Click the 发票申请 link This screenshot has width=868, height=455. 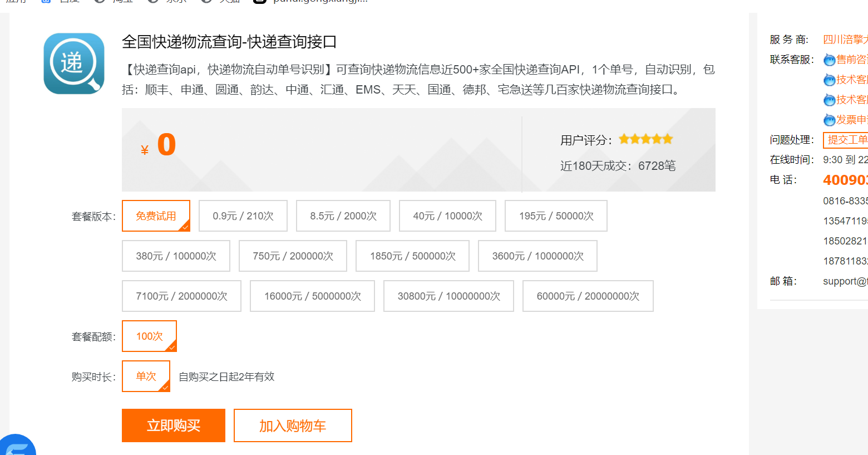tap(852, 120)
